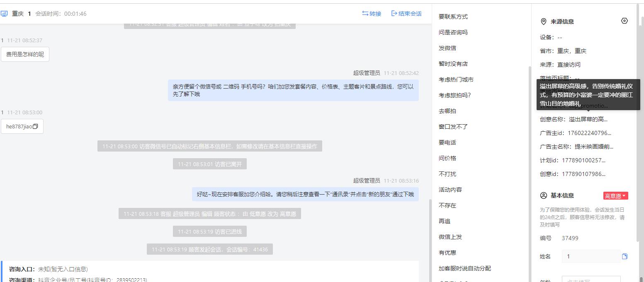
Task: Click the 创意名称 value 溢出屏幕的高...
Action: click(x=588, y=119)
